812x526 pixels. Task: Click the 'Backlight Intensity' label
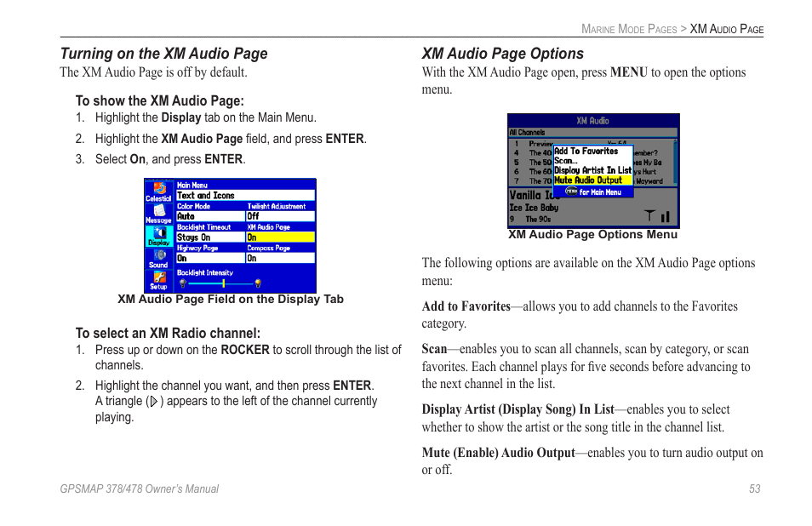click(x=205, y=273)
